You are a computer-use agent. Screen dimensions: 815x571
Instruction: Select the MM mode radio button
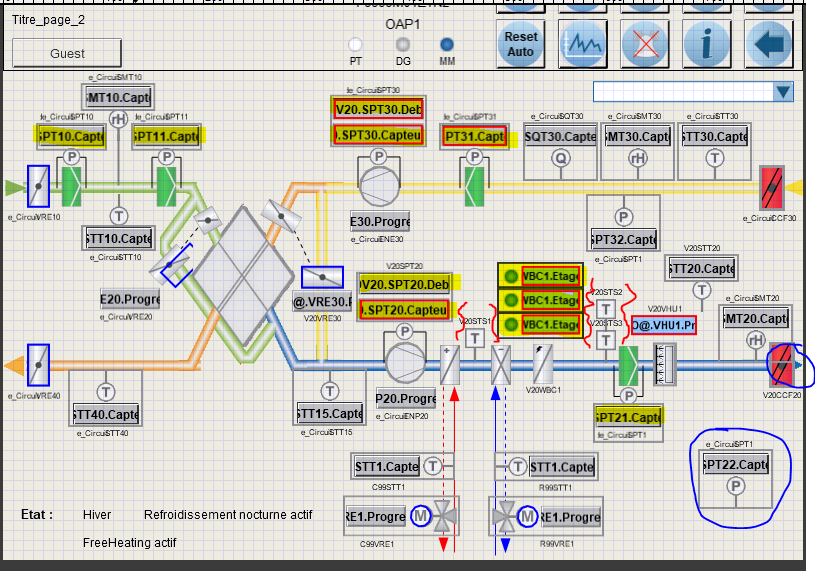tap(447, 44)
